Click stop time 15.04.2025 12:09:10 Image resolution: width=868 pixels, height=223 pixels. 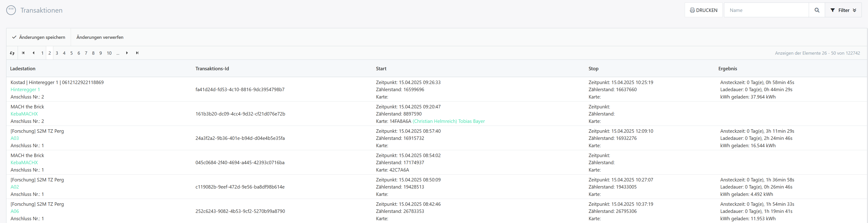coord(632,131)
